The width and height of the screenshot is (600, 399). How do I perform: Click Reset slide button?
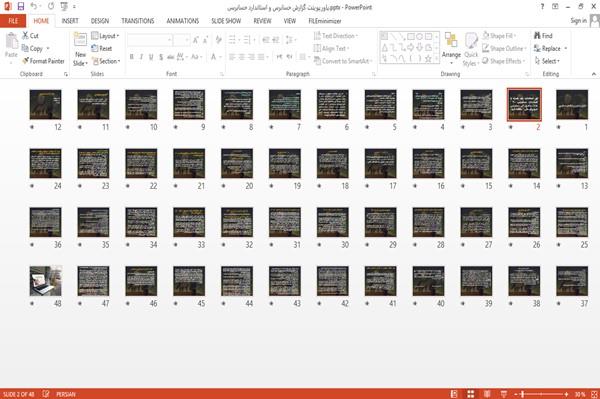tap(102, 48)
